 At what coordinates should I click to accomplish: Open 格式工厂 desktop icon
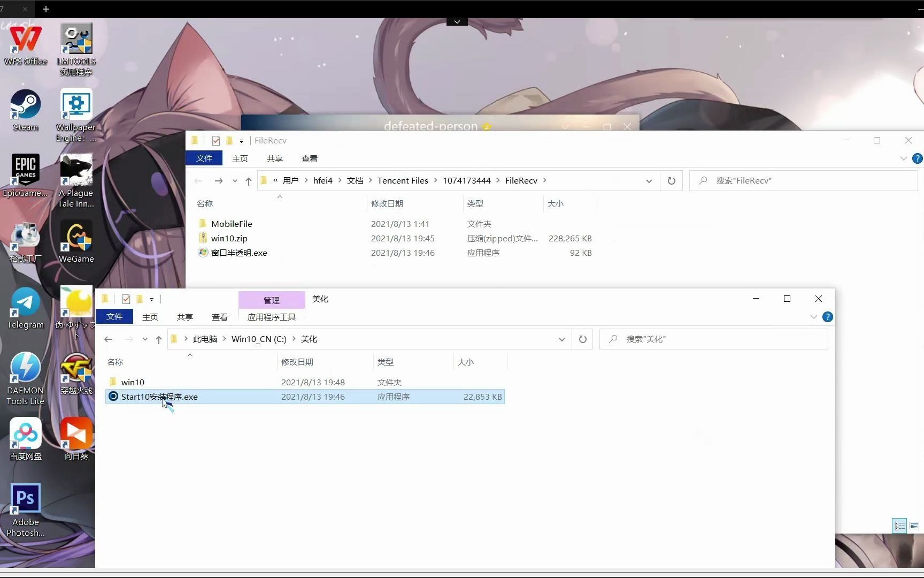(25, 242)
